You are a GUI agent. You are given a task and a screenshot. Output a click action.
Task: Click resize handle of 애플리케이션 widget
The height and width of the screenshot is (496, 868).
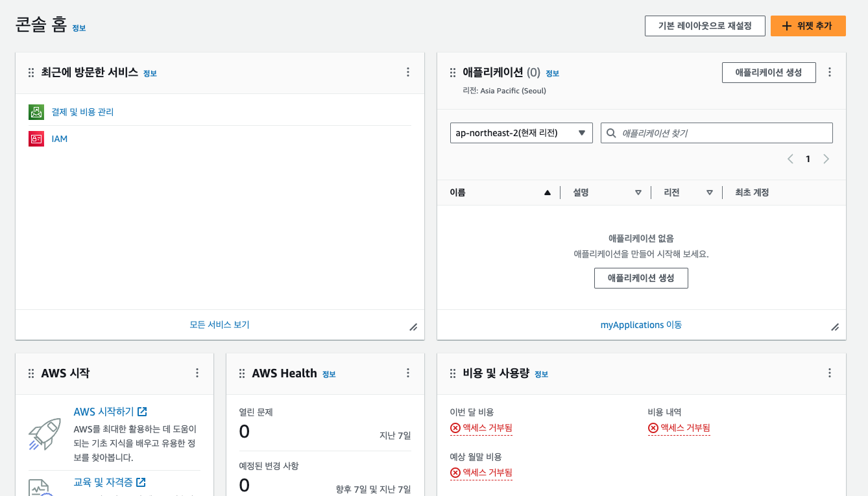(835, 327)
